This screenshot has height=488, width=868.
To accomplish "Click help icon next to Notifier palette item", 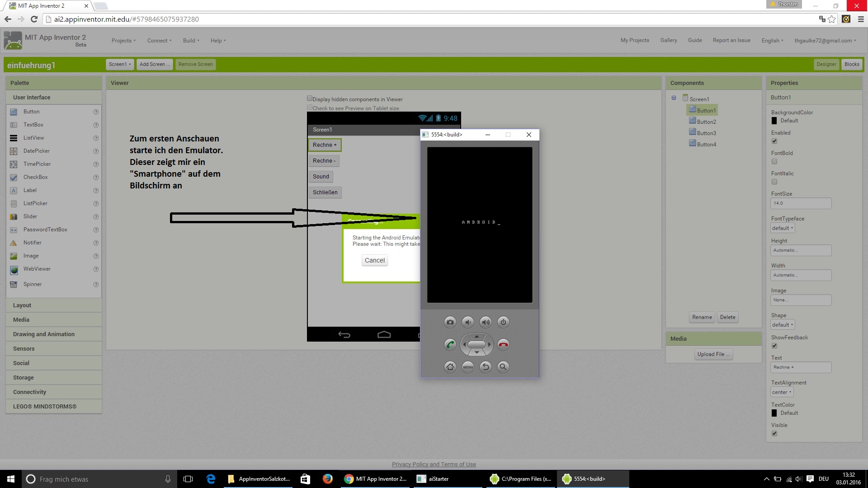I will (x=96, y=243).
